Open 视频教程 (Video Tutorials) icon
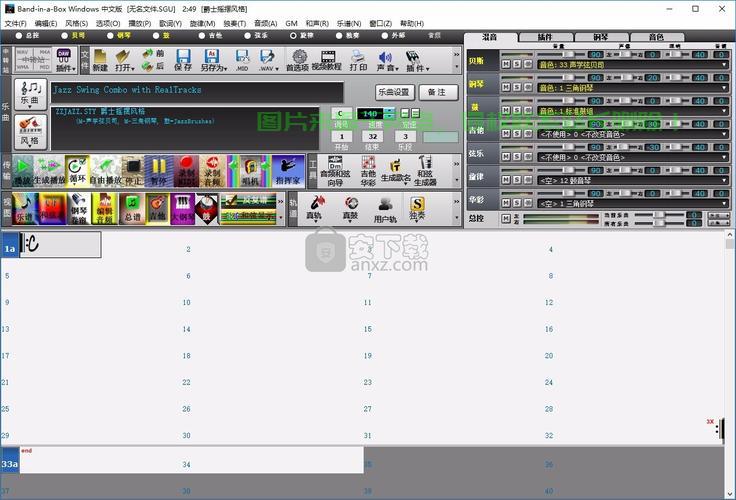Viewport: 736px width, 500px height. point(327,60)
